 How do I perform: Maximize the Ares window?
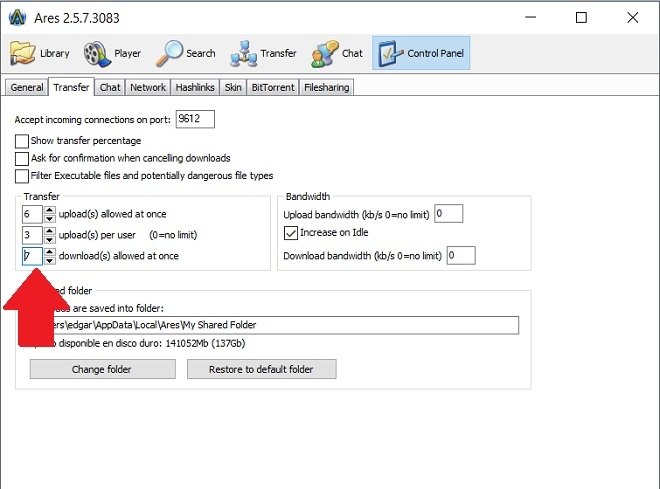[x=581, y=18]
